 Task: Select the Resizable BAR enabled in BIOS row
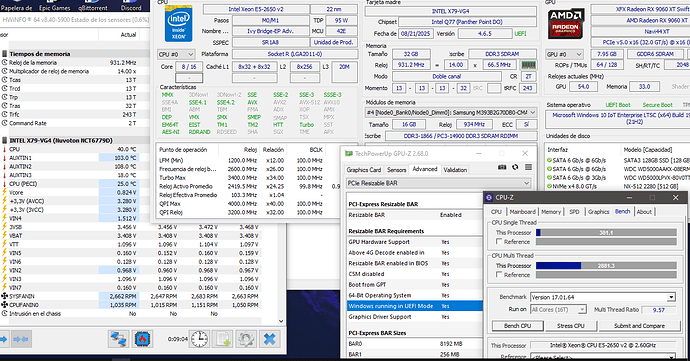pos(415,263)
